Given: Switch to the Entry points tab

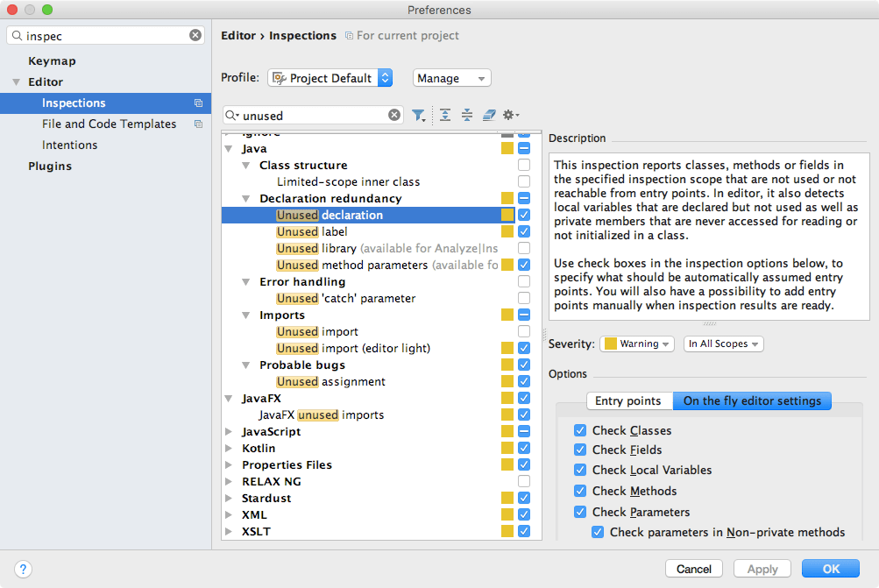Looking at the screenshot, I should (628, 400).
